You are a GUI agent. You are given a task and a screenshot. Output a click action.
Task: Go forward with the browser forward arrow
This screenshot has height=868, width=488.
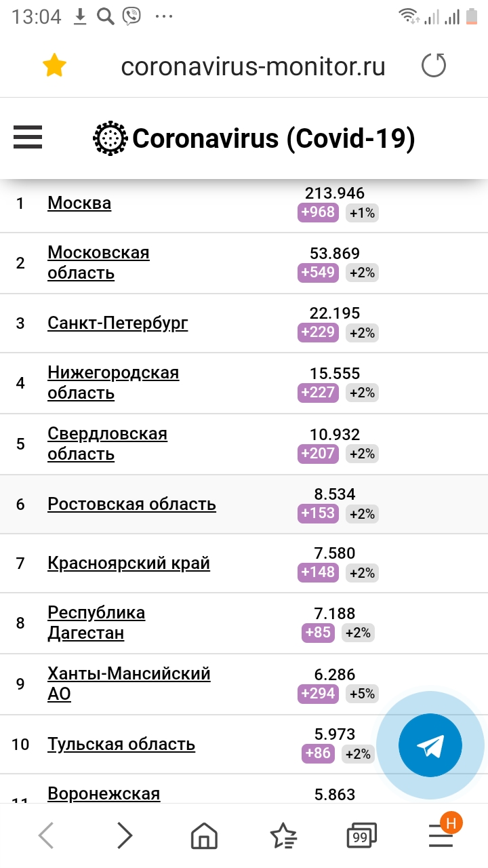click(124, 835)
